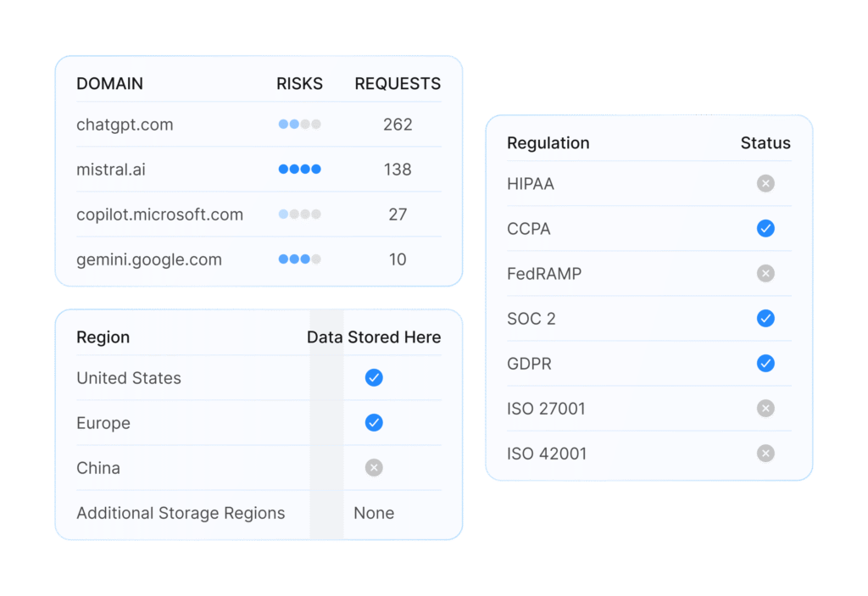Toggle the CCPA blue status checkmark
This screenshot has height=596, width=868.
pos(765,229)
